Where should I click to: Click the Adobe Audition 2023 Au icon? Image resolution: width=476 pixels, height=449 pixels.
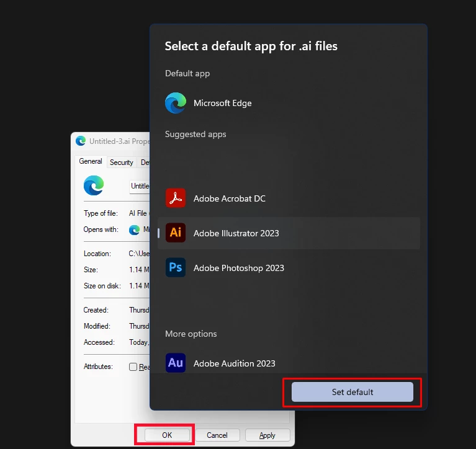[176, 363]
